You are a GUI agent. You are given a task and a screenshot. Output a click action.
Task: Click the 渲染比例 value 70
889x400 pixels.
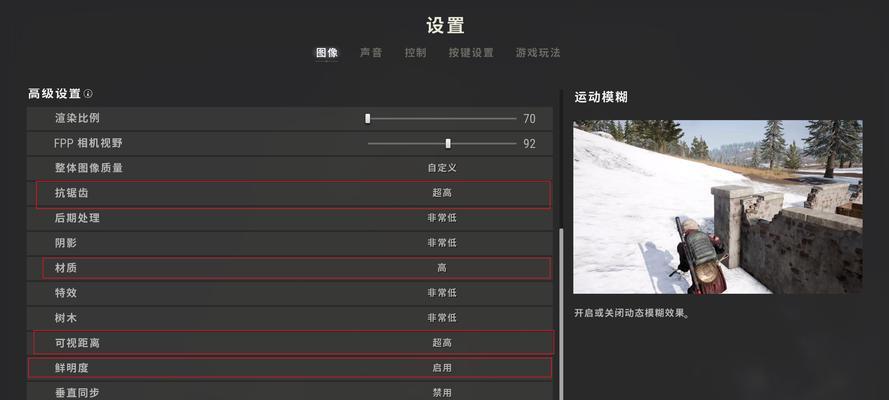(x=529, y=118)
